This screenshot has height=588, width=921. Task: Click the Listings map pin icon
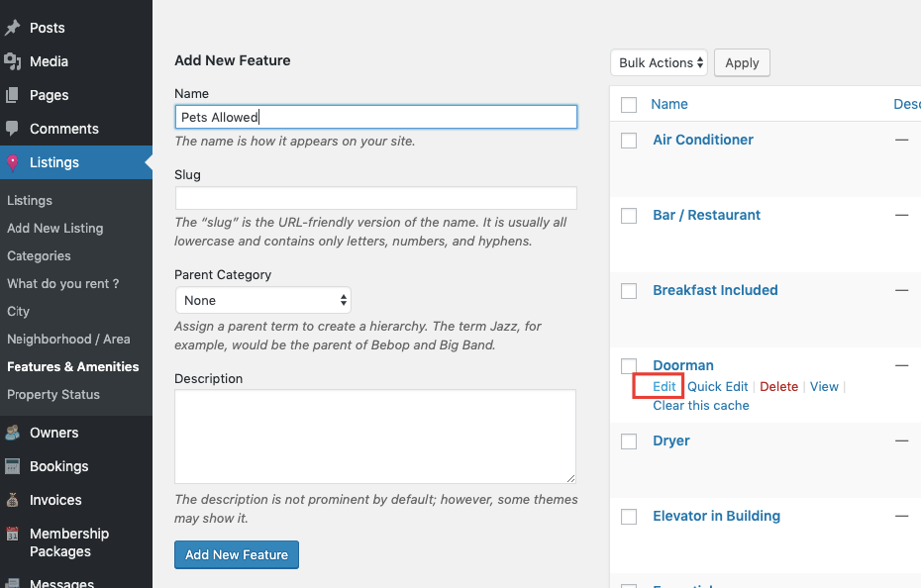click(x=13, y=162)
